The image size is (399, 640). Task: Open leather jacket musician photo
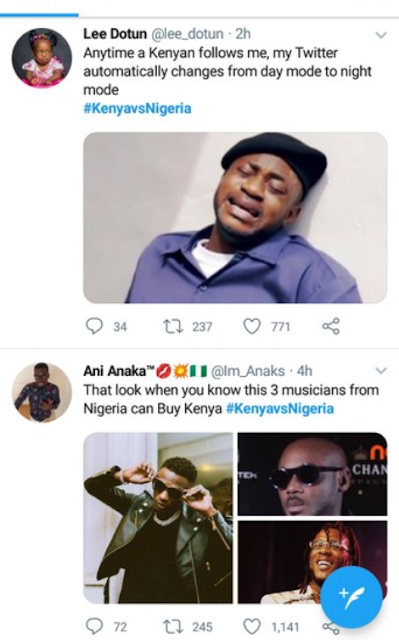(x=158, y=518)
